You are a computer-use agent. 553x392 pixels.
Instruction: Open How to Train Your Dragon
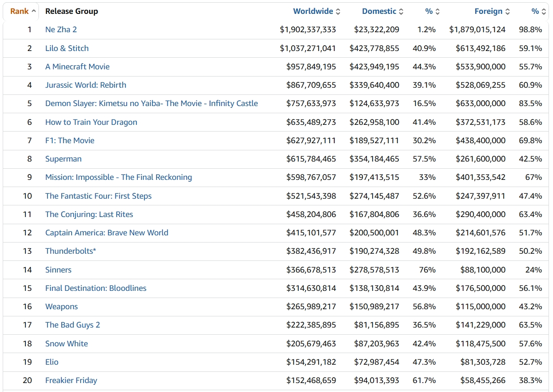[x=91, y=122]
